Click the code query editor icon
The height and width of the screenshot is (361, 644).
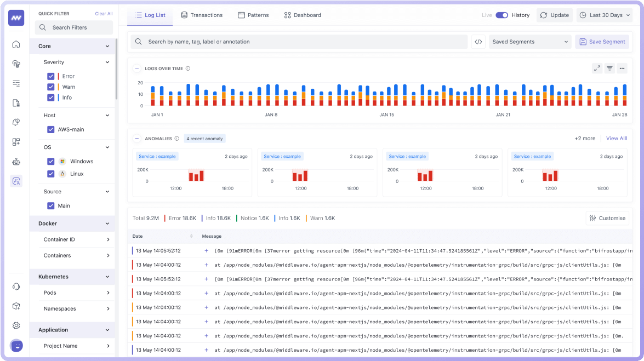[478, 42]
